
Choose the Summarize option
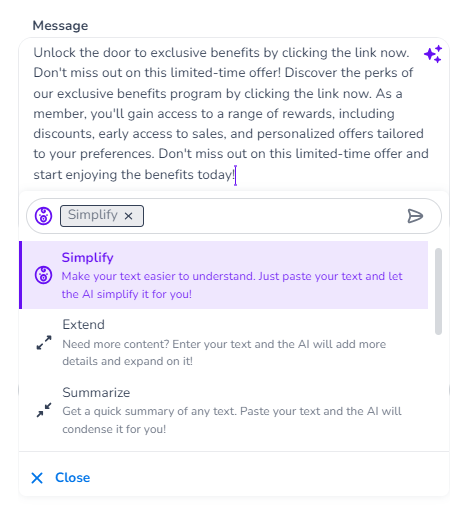223,410
